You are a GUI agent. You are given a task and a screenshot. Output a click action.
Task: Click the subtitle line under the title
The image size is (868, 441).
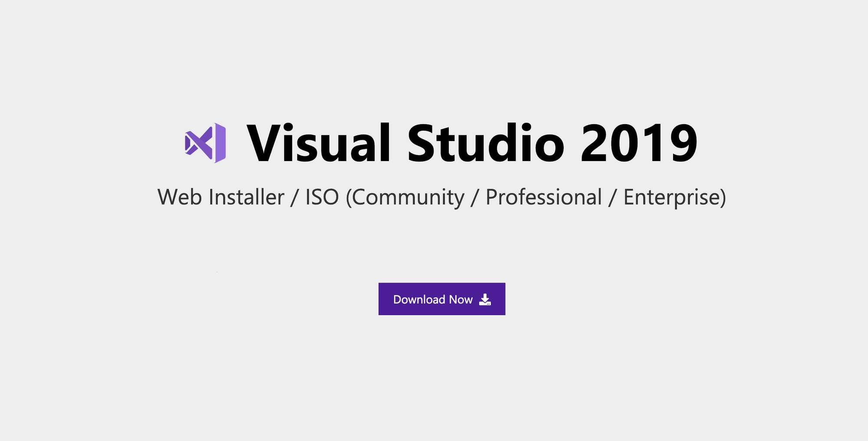tap(443, 198)
